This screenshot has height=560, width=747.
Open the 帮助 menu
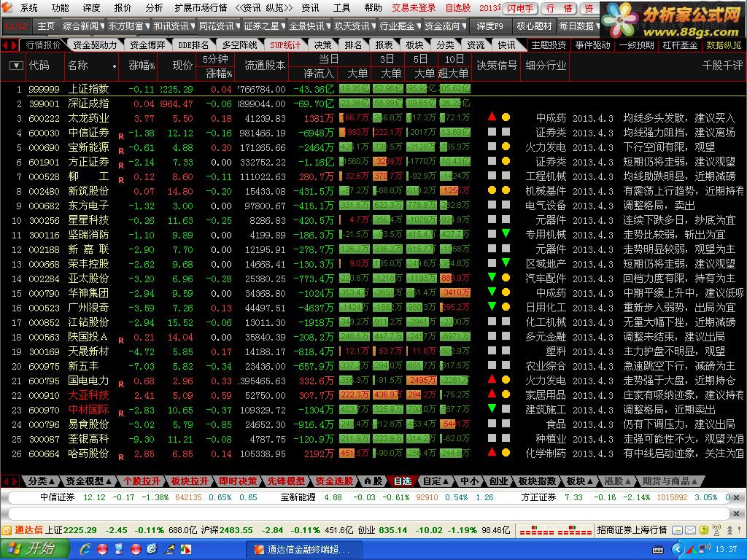tap(373, 7)
